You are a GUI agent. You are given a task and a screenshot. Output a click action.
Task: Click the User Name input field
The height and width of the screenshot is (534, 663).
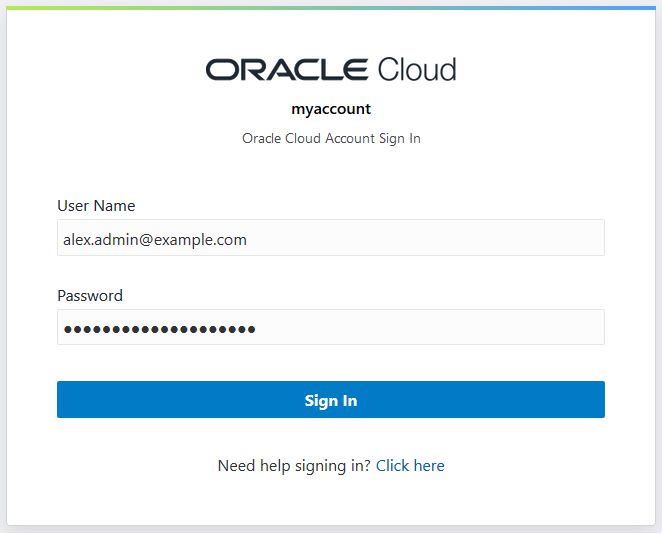tap(331, 238)
